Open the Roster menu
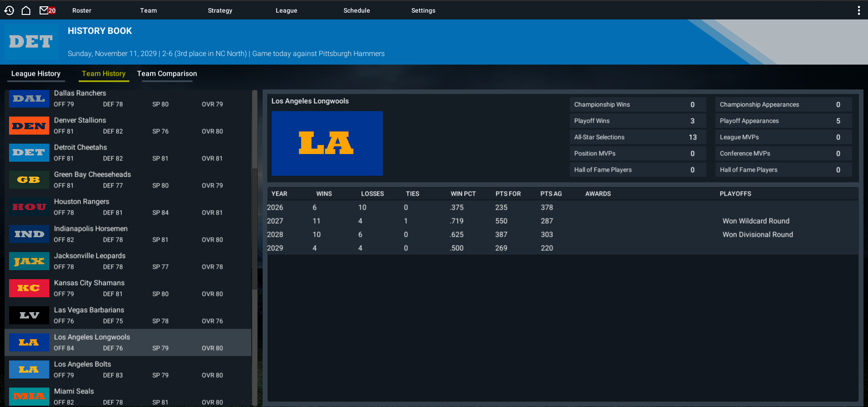The height and width of the screenshot is (407, 868). 82,10
